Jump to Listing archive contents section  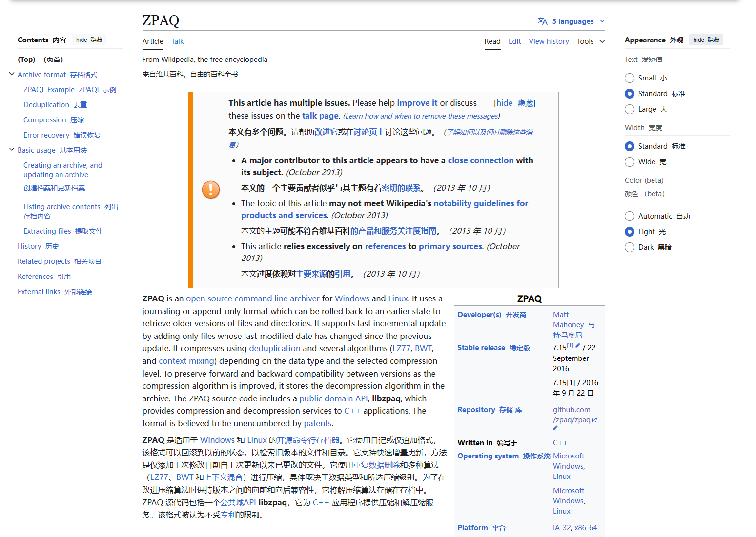71,211
